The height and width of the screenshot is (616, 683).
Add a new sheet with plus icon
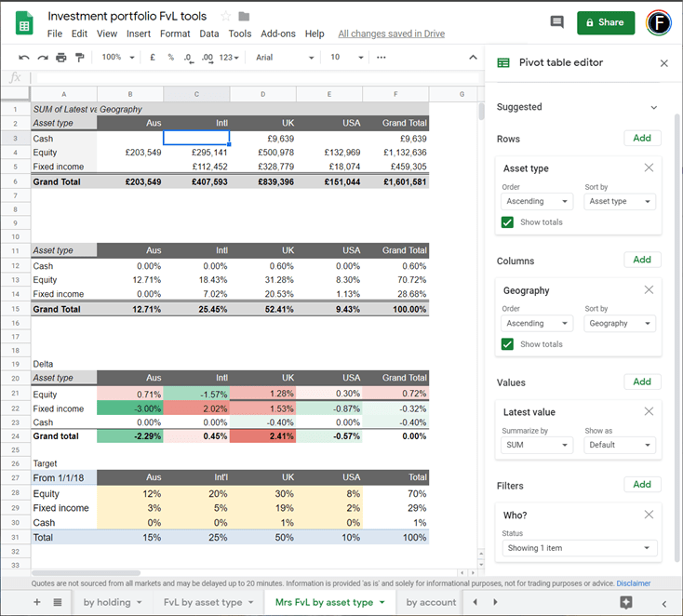pos(37,602)
